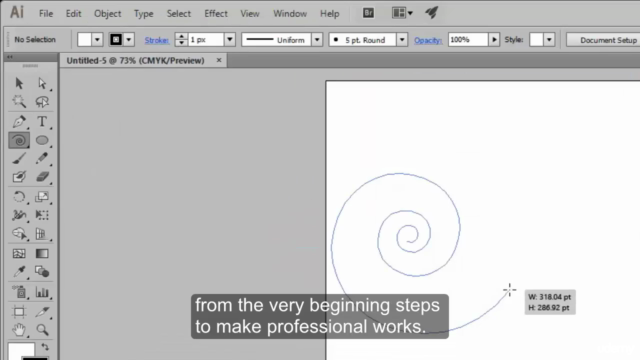The image size is (640, 360).
Task: Click the toolbox white fill swatch
Action: click(x=21, y=351)
